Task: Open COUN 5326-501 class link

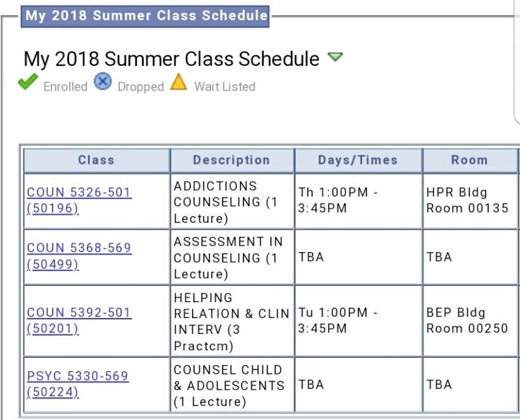Action: [x=79, y=192]
